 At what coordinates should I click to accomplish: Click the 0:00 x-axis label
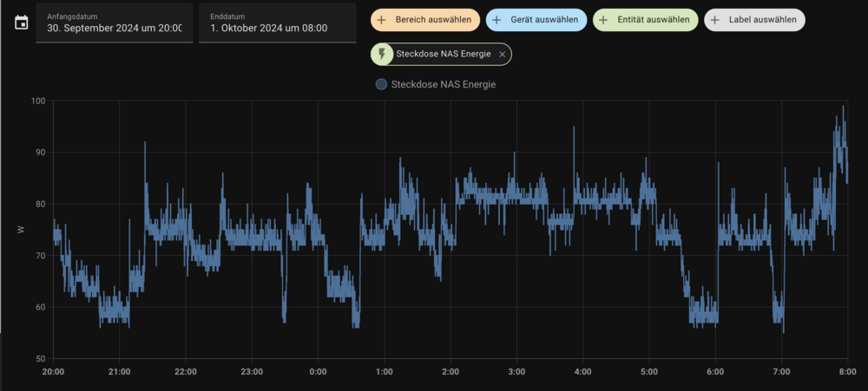(318, 372)
